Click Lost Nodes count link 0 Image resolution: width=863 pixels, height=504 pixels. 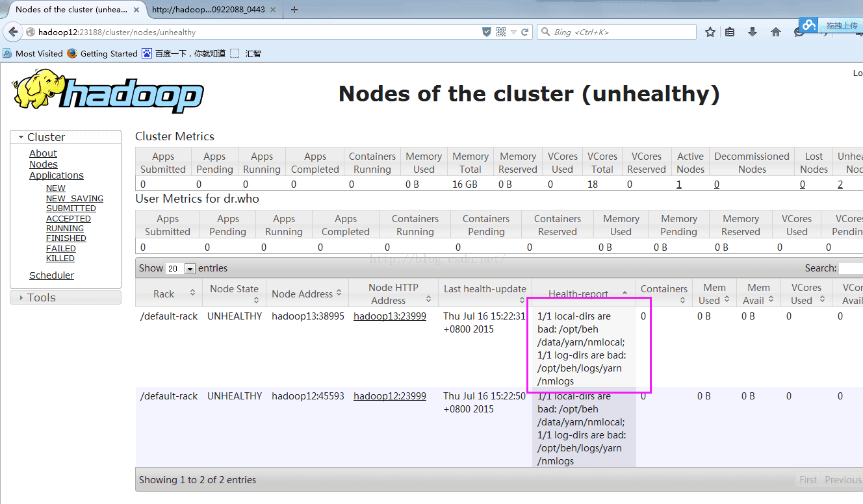803,184
